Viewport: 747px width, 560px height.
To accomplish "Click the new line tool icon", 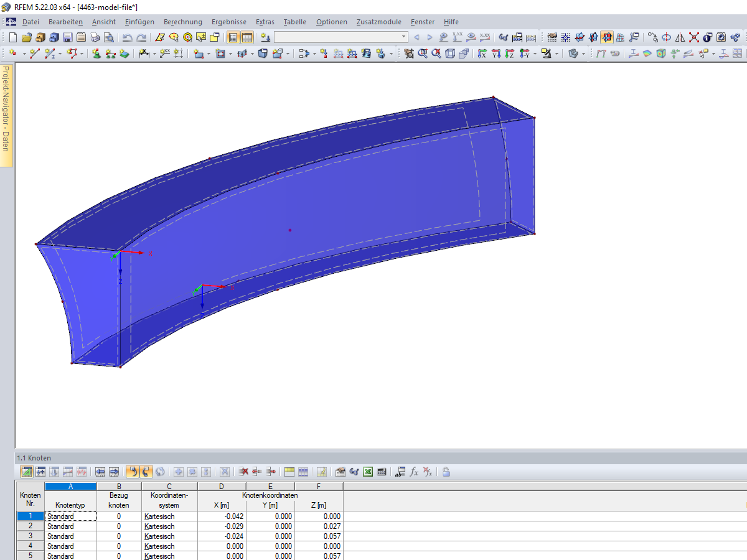I will pyautogui.click(x=34, y=54).
